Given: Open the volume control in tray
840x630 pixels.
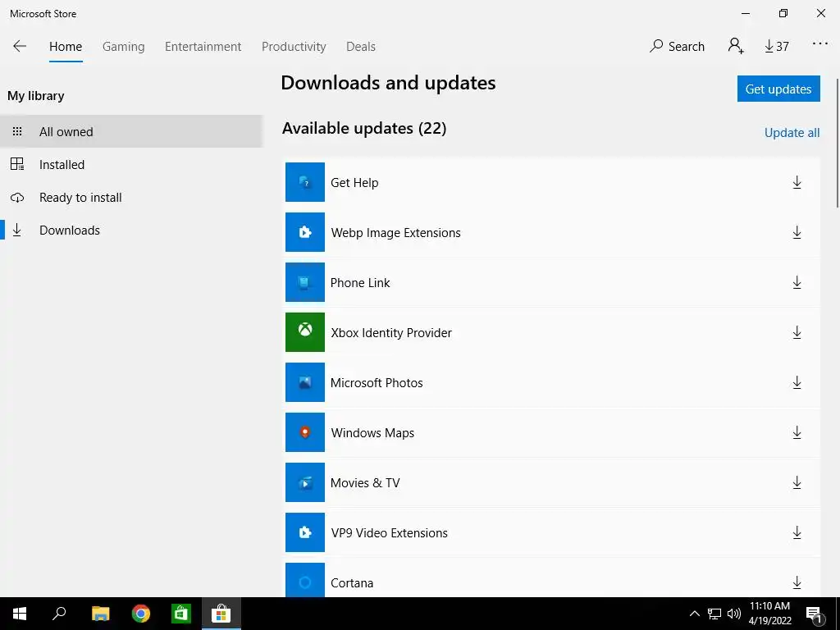Looking at the screenshot, I should (734, 614).
